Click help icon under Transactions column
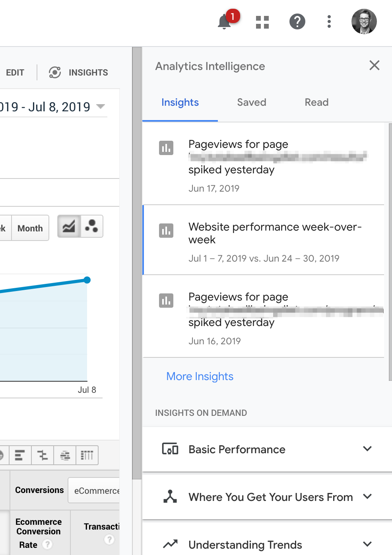This screenshot has width=392, height=555. (x=109, y=539)
